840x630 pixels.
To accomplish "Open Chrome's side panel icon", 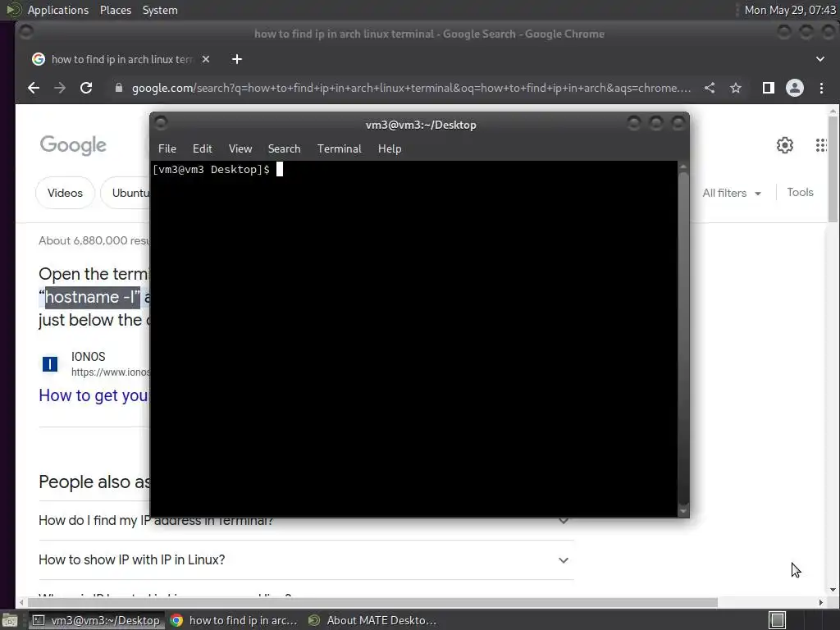I will point(768,88).
